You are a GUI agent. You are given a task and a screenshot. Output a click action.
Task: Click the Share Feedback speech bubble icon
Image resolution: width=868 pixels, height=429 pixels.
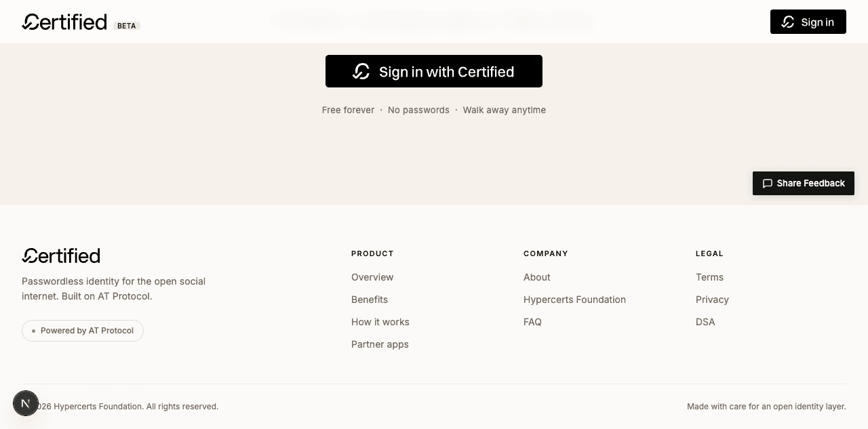coord(768,183)
